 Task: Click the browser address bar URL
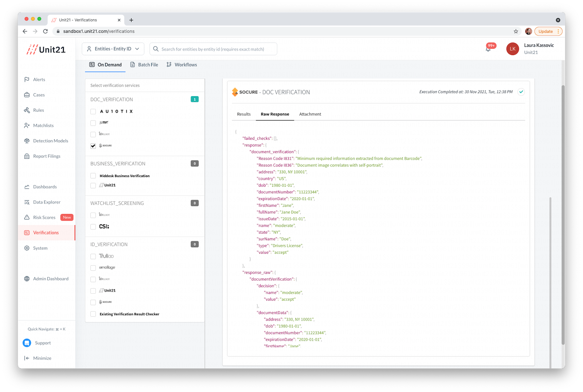pos(99,31)
